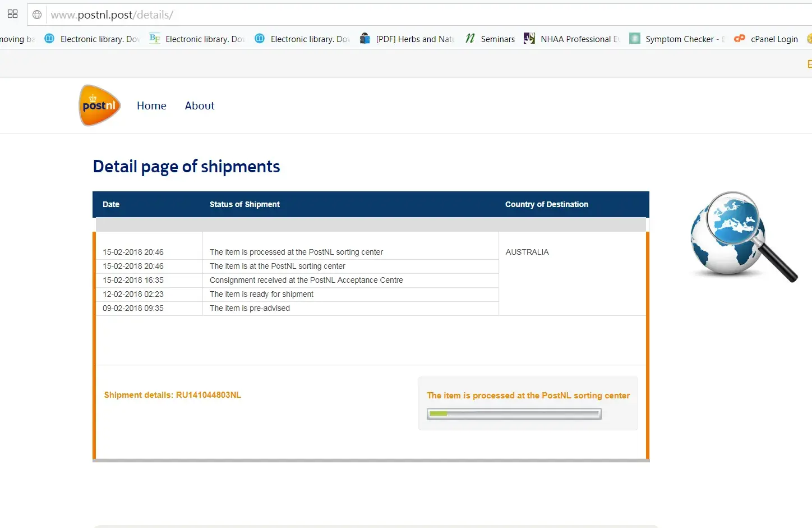
Task: Open NHAA Professional bookmark icon
Action: [x=529, y=38]
